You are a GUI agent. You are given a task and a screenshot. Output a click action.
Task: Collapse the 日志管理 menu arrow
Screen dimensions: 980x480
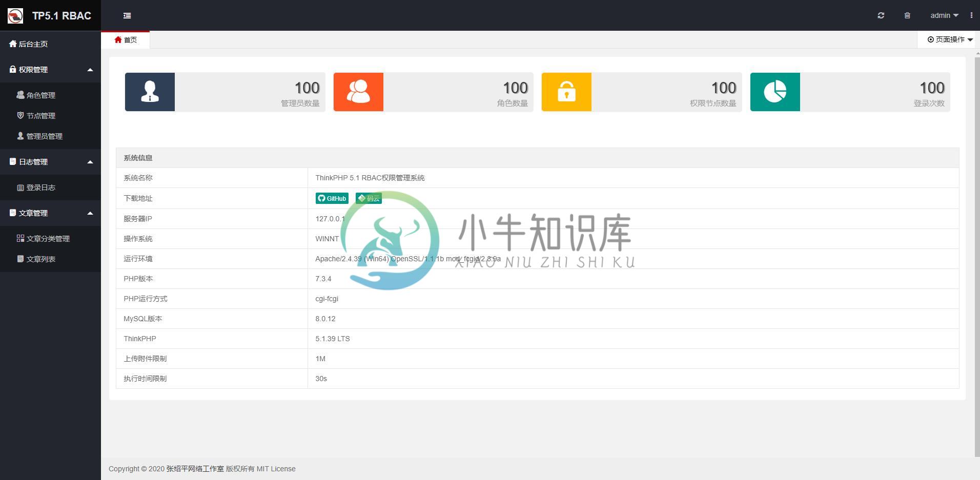(90, 162)
